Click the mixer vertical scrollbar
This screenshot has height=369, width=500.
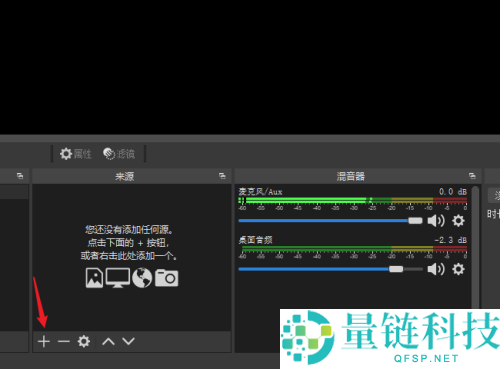[x=476, y=247]
